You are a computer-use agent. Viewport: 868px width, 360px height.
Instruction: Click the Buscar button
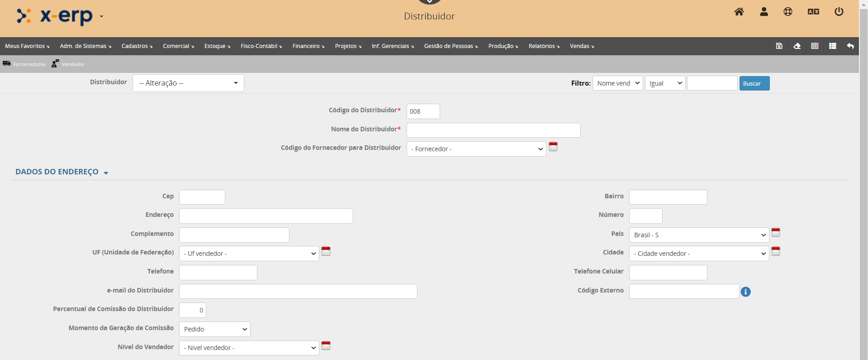click(754, 83)
